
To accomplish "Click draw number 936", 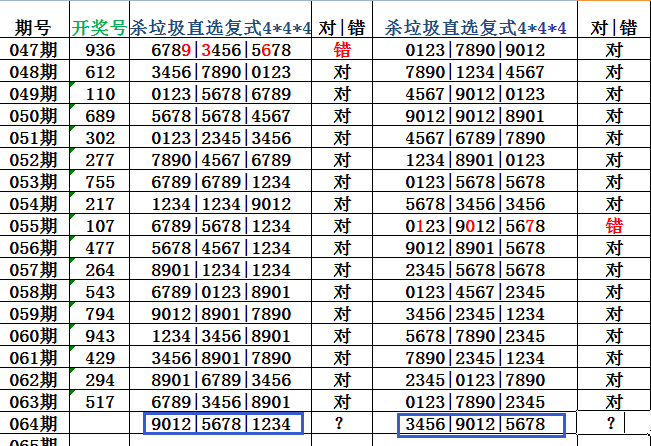I will [x=100, y=50].
